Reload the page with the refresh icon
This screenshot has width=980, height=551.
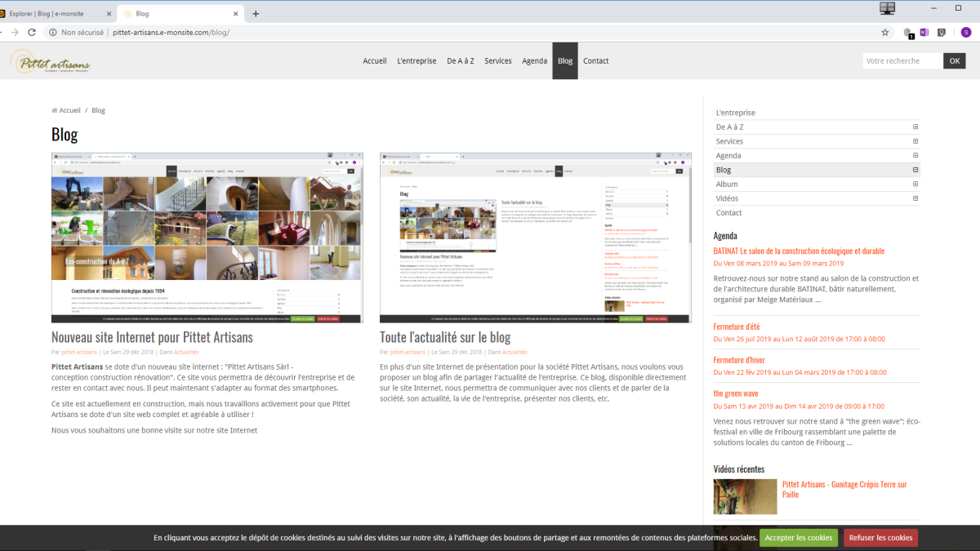[32, 33]
